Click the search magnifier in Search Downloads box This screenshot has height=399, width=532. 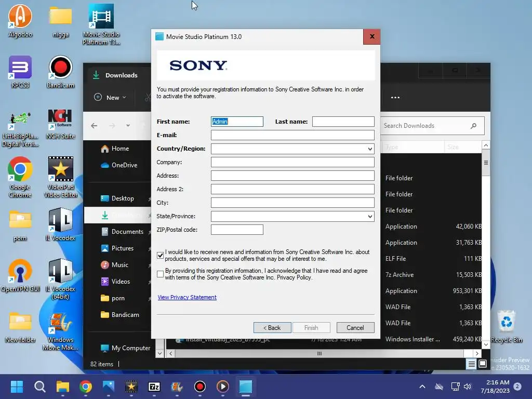pyautogui.click(x=473, y=126)
